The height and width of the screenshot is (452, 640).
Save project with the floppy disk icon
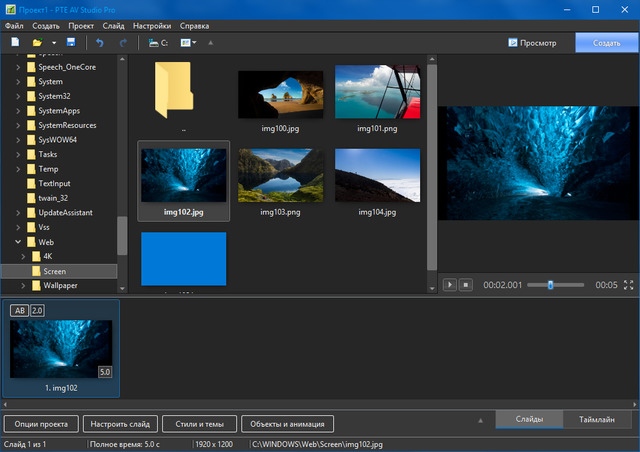click(x=71, y=43)
